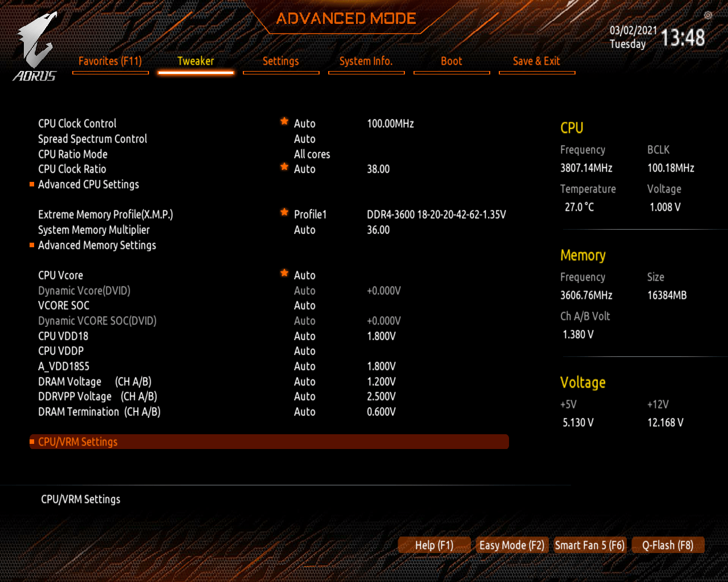Screen dimensions: 728x582
Task: Click the +5V reading 5.130 V
Action: click(578, 422)
